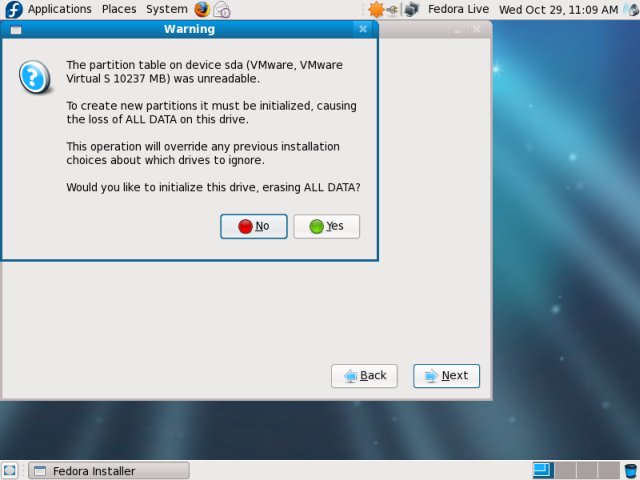The image size is (640, 480).
Task: Close the Fedora Installer window behind
Action: coord(476,29)
